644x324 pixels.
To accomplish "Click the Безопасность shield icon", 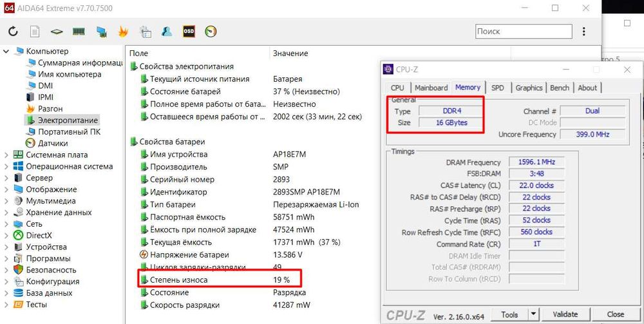I will click(19, 270).
